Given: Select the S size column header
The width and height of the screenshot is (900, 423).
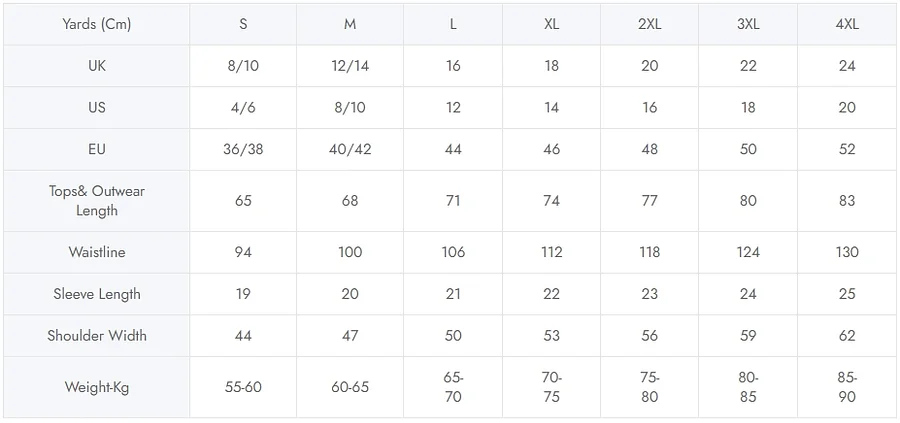Looking at the screenshot, I should 243,24.
